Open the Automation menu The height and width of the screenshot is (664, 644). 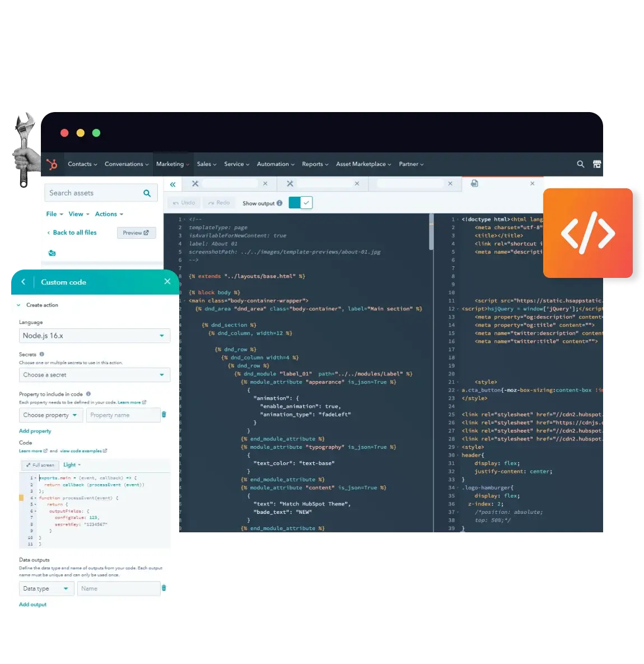276,164
